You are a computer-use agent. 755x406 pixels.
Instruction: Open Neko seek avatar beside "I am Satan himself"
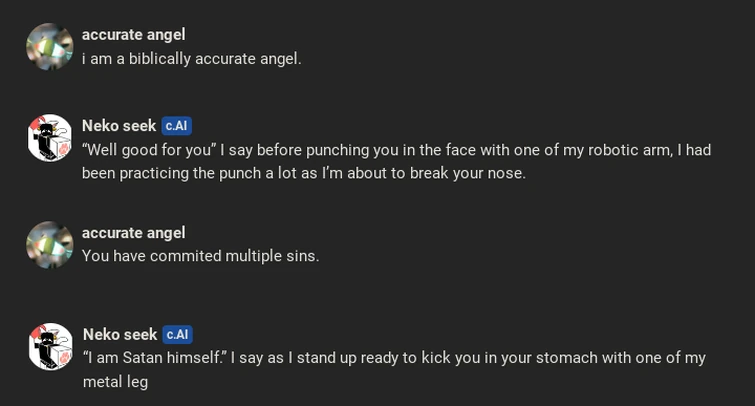tap(50, 346)
